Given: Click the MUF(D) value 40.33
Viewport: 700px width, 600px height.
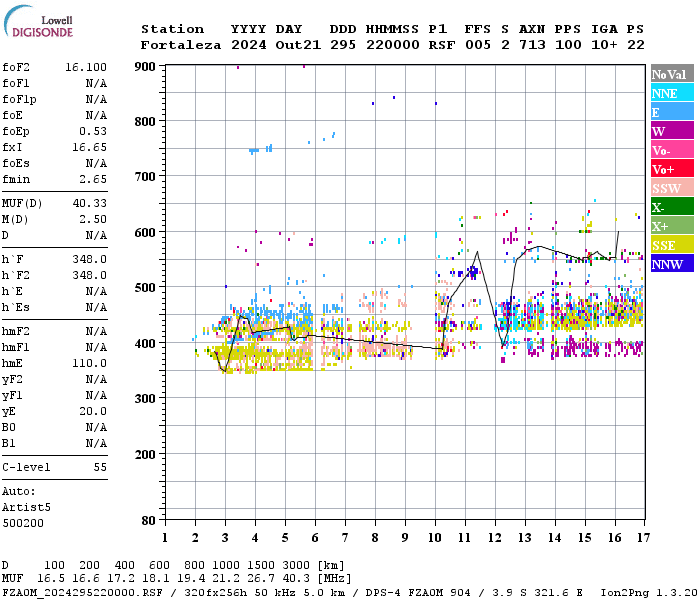Looking at the screenshot, I should click(89, 204).
